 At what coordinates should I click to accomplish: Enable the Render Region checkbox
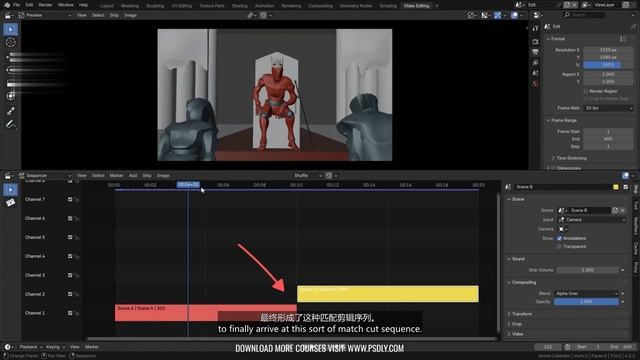click(586, 91)
